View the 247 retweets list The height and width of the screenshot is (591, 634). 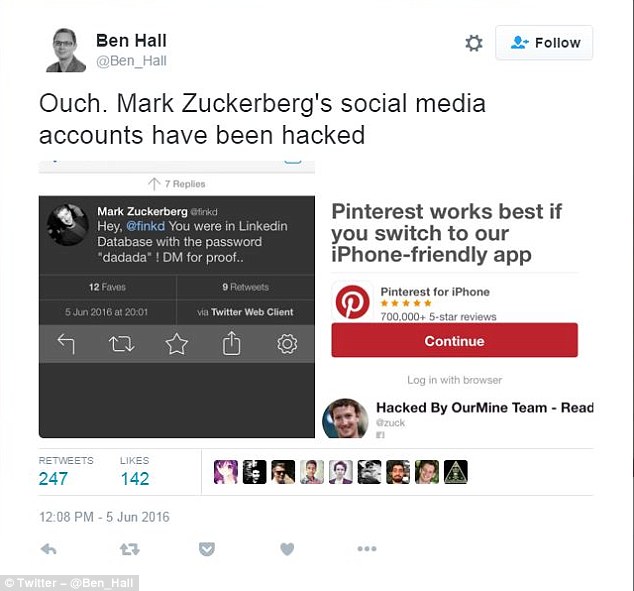click(x=53, y=478)
